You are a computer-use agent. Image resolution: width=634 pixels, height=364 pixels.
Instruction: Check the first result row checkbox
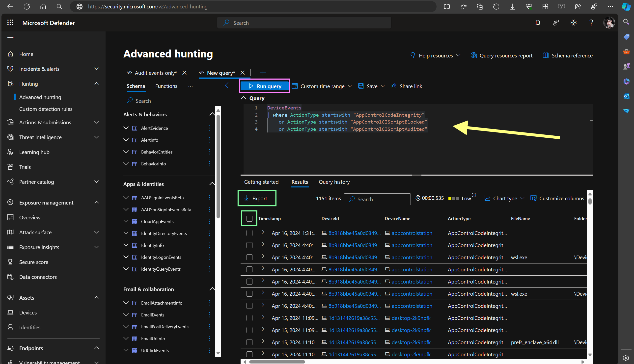click(x=249, y=233)
